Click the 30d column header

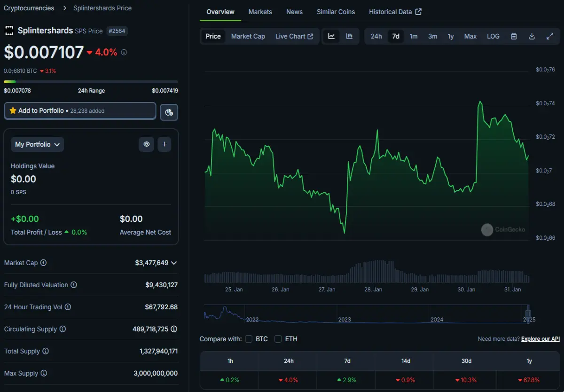[x=466, y=361]
